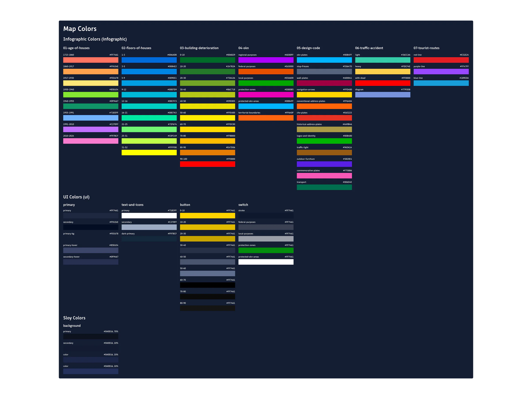
Task: Select the regional-purposes purple swatch
Action: [266, 60]
